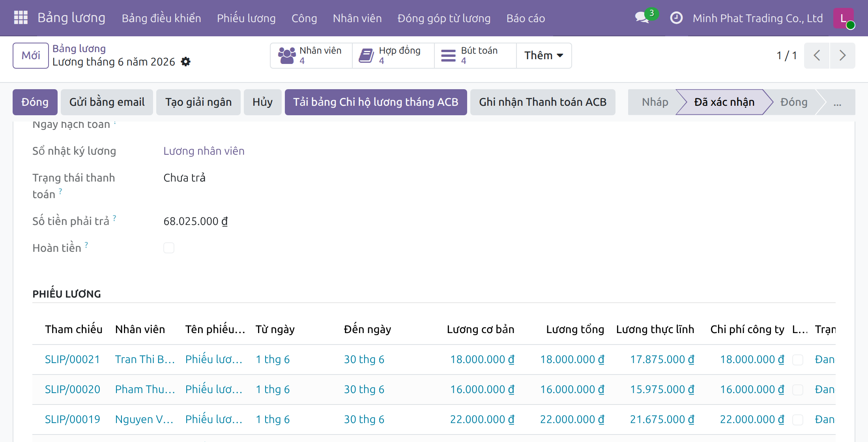
Task: Go to previous record arrow
Action: (817, 56)
